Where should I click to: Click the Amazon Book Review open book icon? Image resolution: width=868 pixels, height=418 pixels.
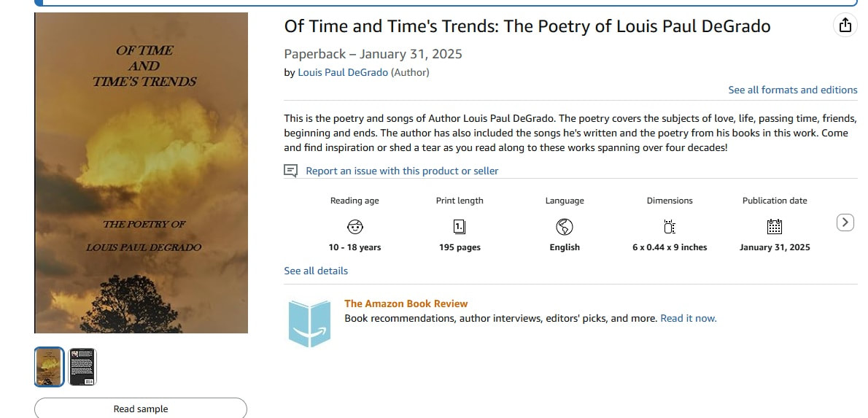[309, 323]
